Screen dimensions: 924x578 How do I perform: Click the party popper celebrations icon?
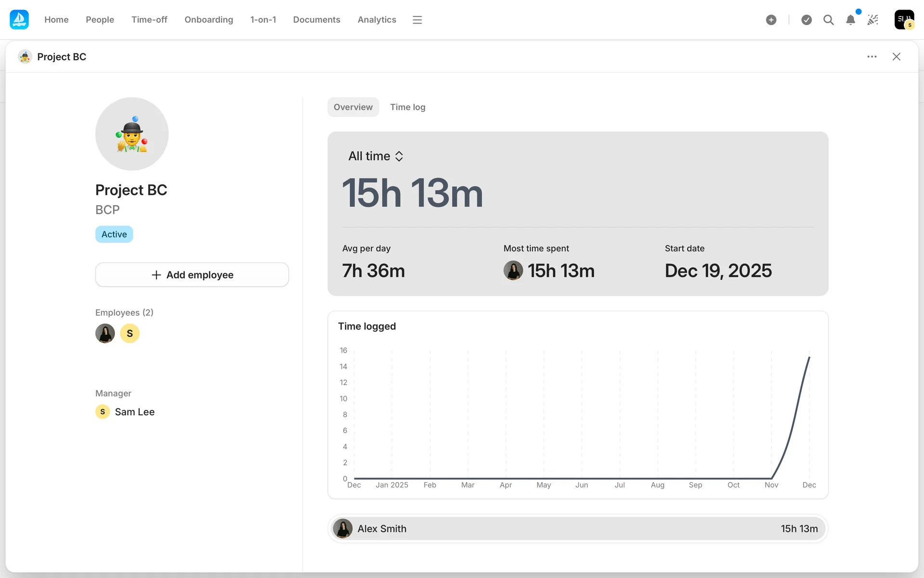pyautogui.click(x=873, y=20)
